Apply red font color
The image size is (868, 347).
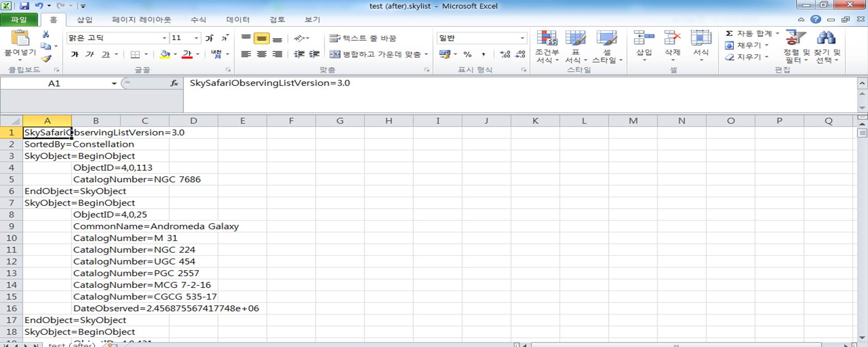[x=187, y=54]
